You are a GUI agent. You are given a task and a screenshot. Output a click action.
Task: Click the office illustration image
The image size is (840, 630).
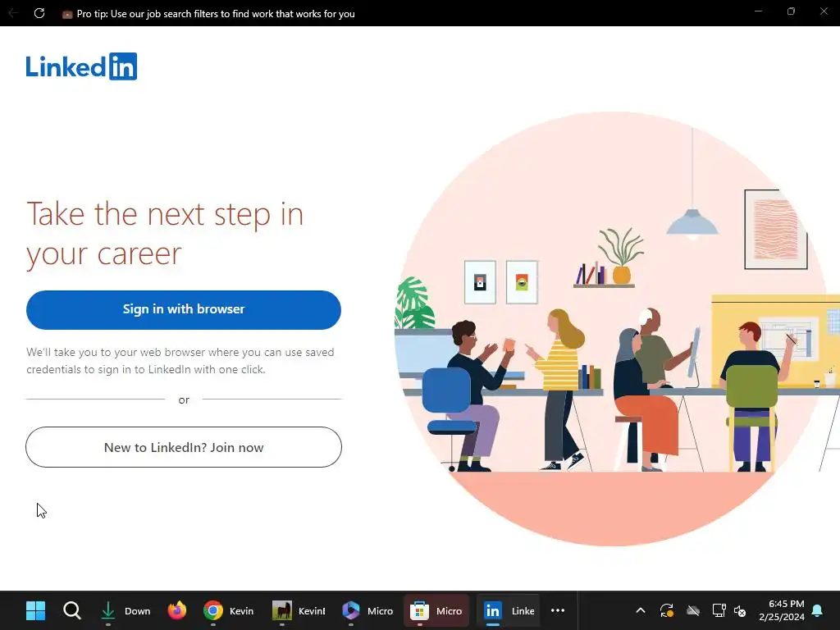(x=617, y=328)
